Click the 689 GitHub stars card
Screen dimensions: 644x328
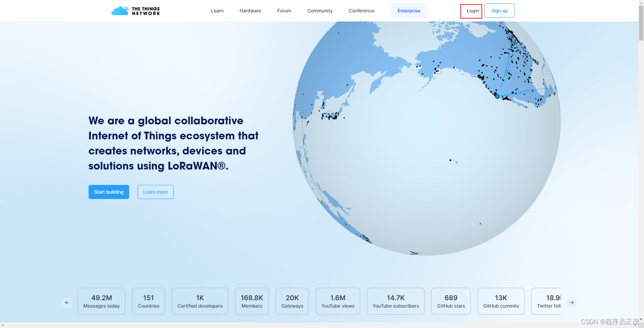tap(451, 301)
